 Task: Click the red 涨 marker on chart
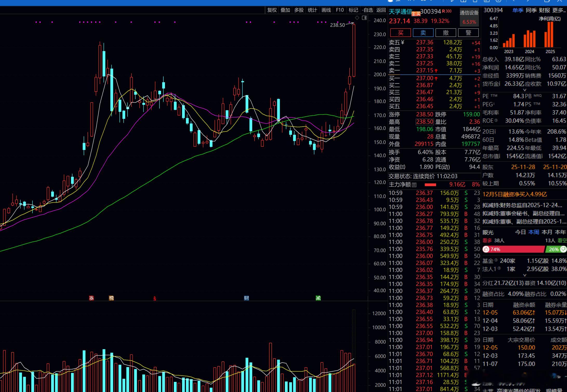click(x=91, y=298)
